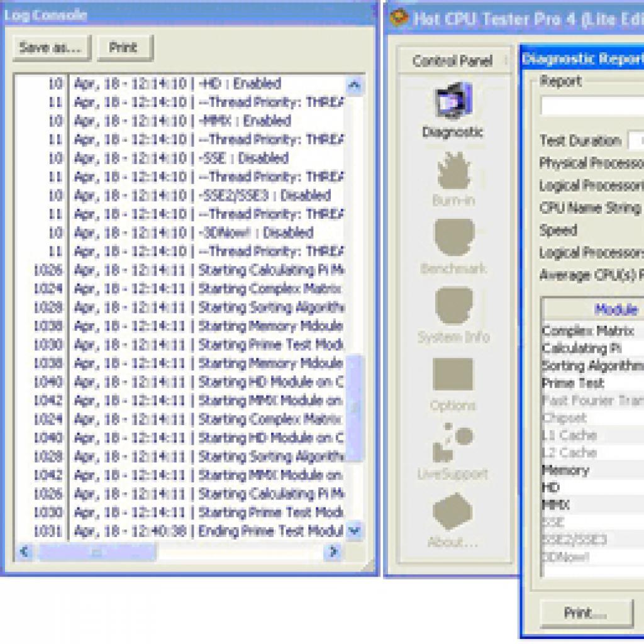Open the Options icon

[x=453, y=374]
